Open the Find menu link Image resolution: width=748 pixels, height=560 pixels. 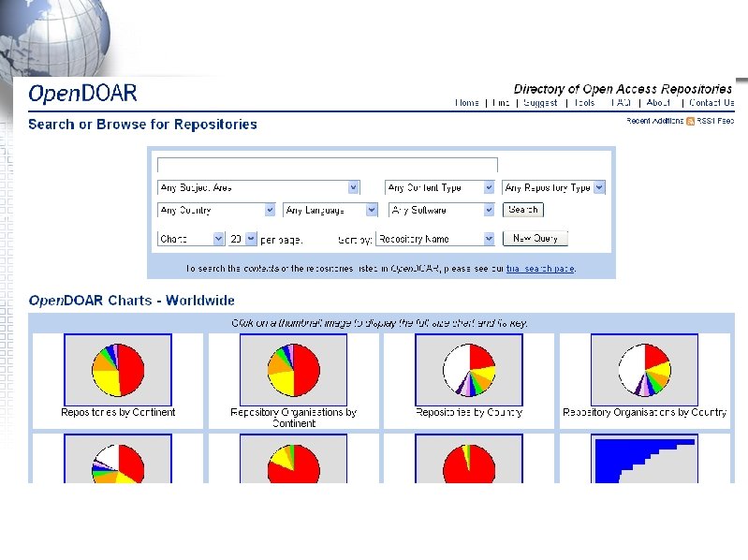click(x=501, y=103)
